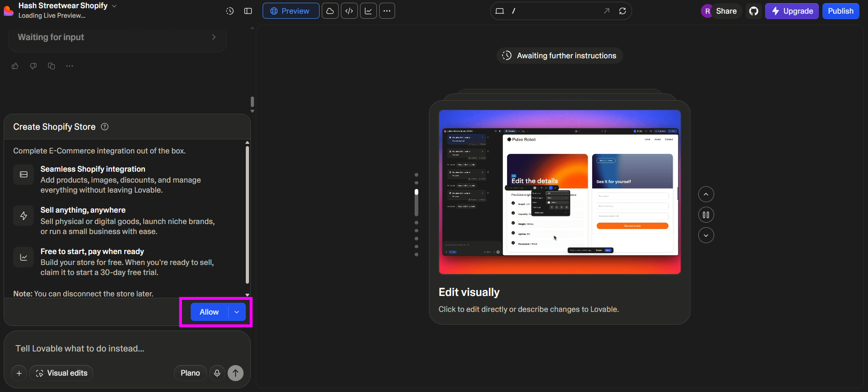868x392 pixels.
Task: Open the preview in a new tab via the arrow icon
Action: tap(606, 11)
